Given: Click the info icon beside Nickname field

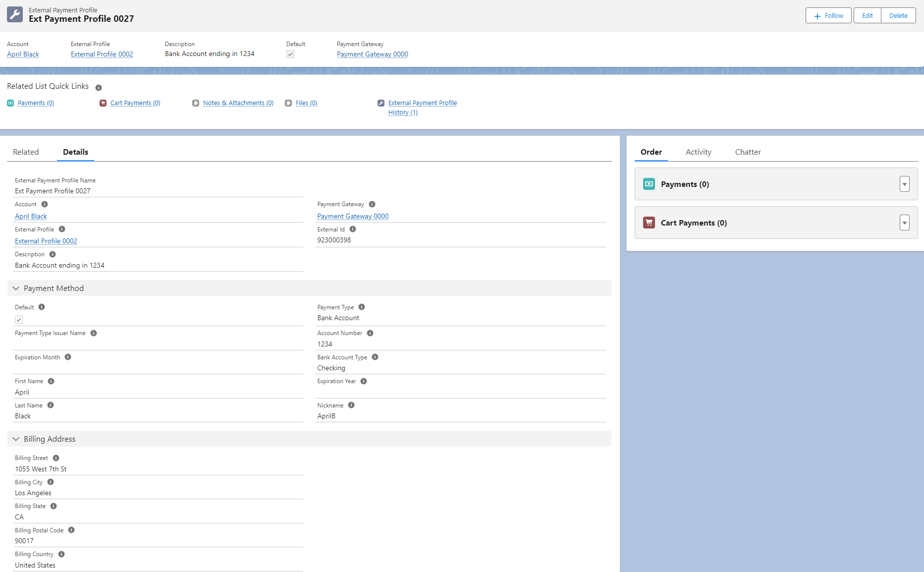Looking at the screenshot, I should click(351, 405).
